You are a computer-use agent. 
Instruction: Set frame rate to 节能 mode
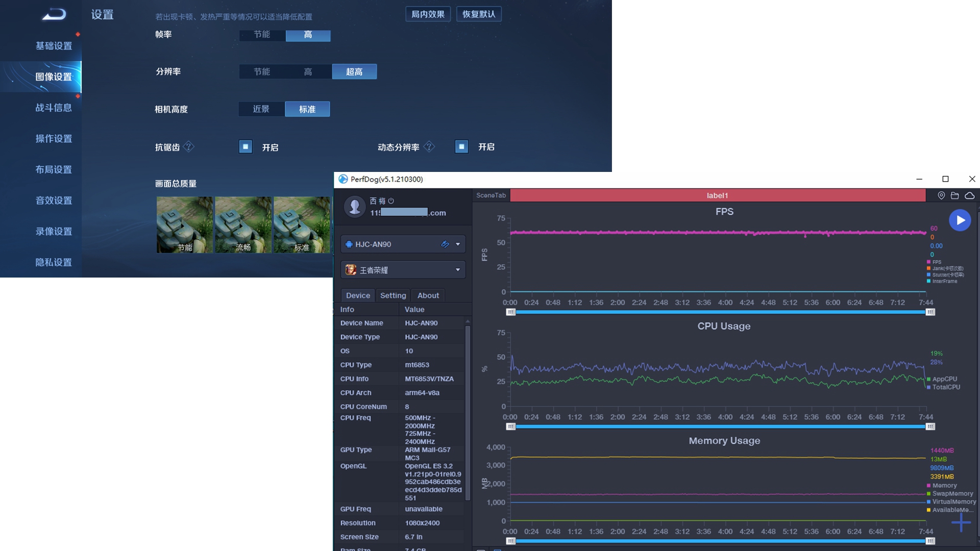pos(262,35)
